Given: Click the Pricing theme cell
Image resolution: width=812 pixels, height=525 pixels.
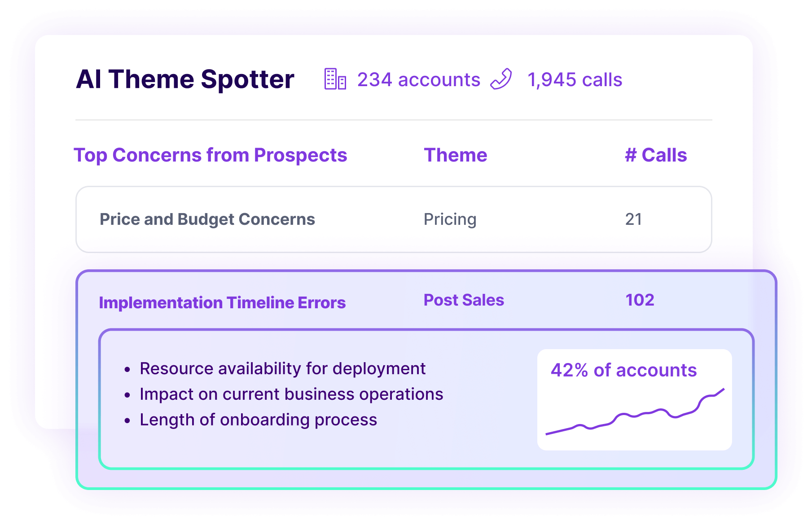Looking at the screenshot, I should tap(450, 219).
